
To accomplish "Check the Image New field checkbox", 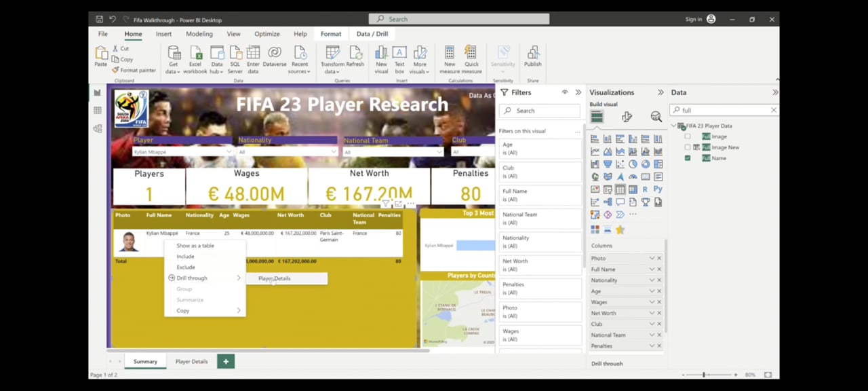I will (x=688, y=147).
